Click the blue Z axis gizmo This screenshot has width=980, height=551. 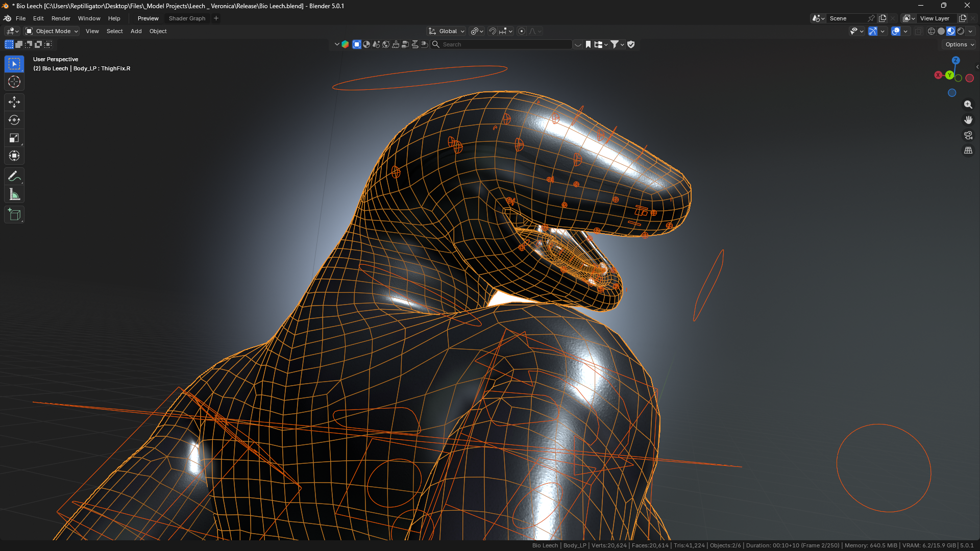(x=956, y=60)
